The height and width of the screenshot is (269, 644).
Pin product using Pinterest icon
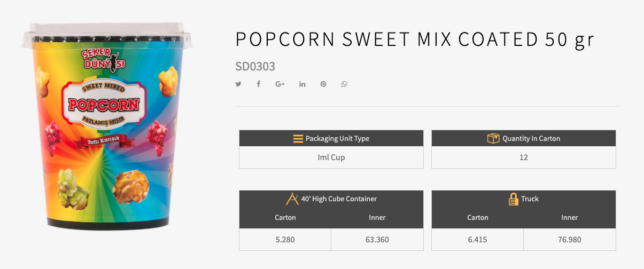click(x=323, y=84)
